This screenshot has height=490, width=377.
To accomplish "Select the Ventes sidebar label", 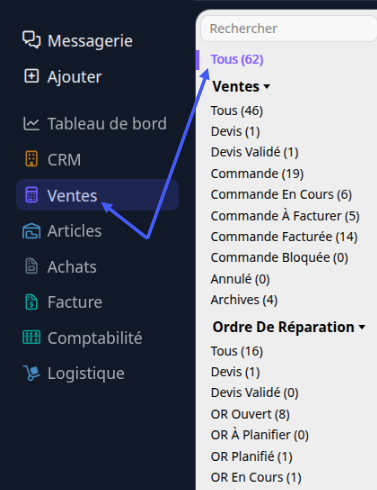I will click(72, 196).
